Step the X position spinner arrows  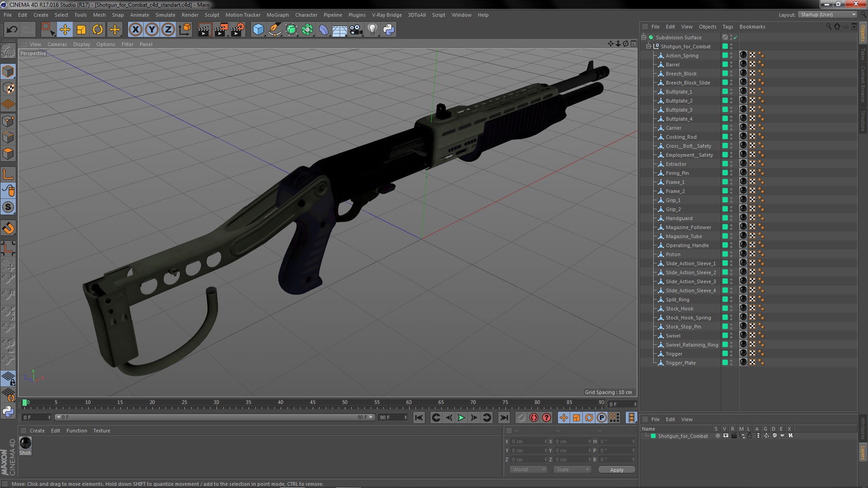[546, 442]
